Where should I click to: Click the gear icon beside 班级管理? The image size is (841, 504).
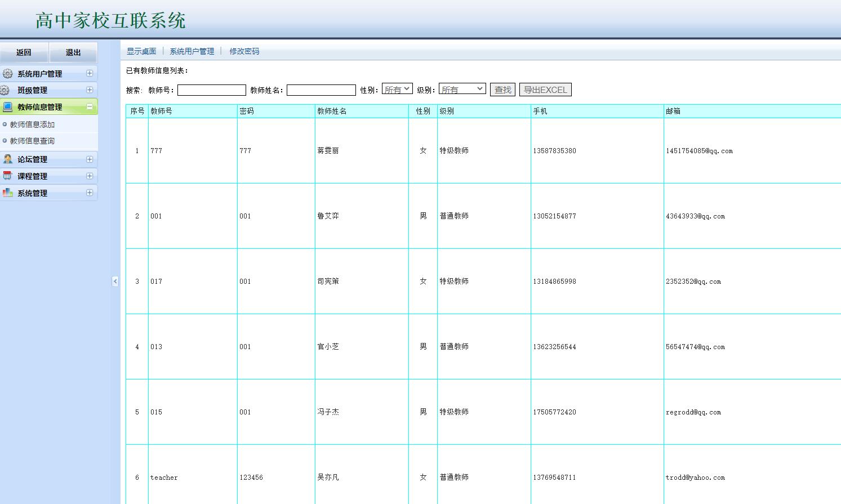(5, 90)
